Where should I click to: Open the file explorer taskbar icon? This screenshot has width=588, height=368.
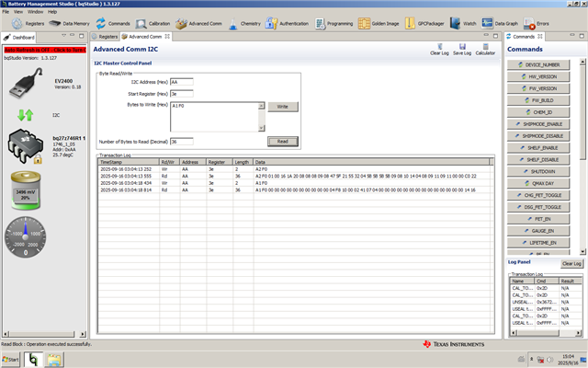click(54, 360)
